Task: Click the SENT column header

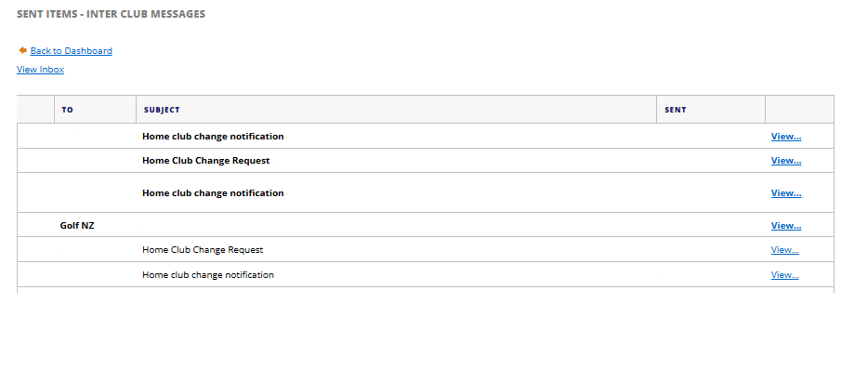Action: (x=676, y=110)
